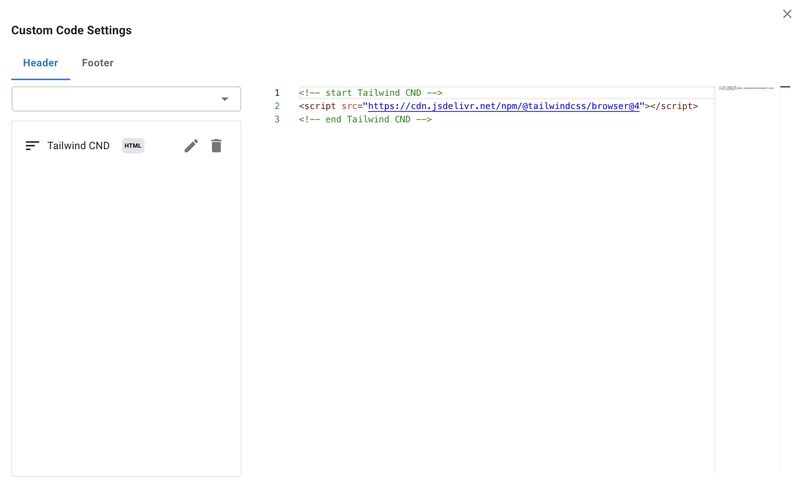This screenshot has height=495, width=800.
Task: Edit the Tailwind CND snippet with pencil icon
Action: tap(191, 146)
